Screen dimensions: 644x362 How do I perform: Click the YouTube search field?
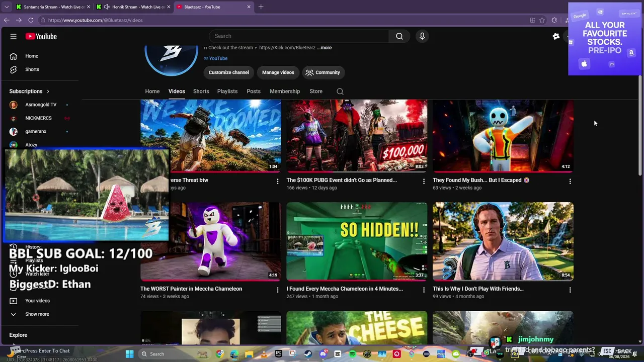(x=299, y=36)
